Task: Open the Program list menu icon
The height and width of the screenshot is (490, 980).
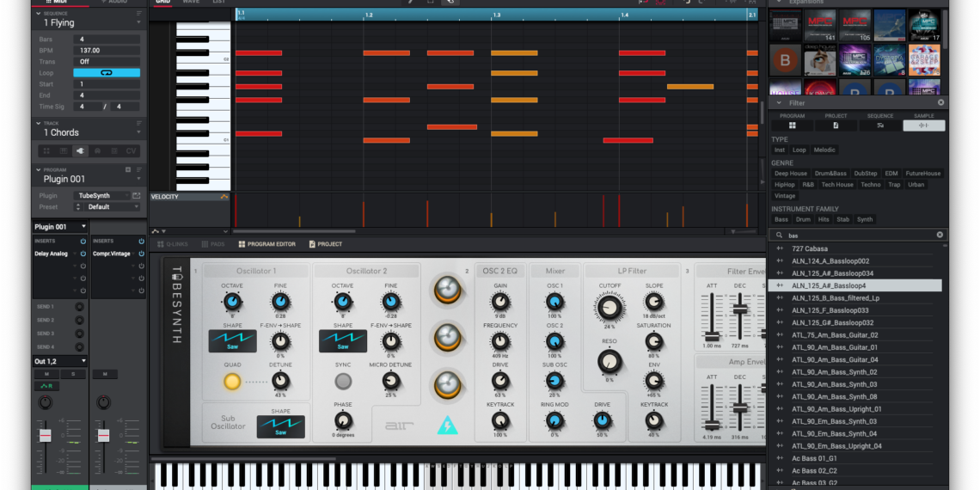Action: click(138, 169)
